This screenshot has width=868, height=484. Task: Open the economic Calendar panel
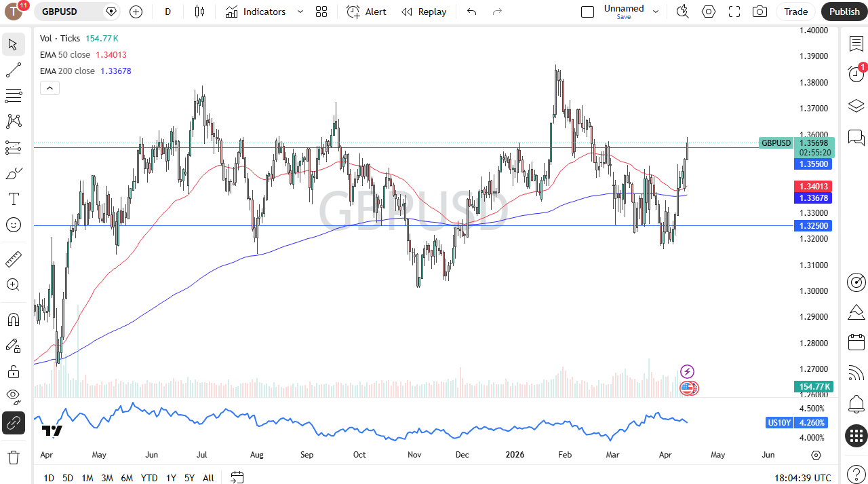[856, 341]
